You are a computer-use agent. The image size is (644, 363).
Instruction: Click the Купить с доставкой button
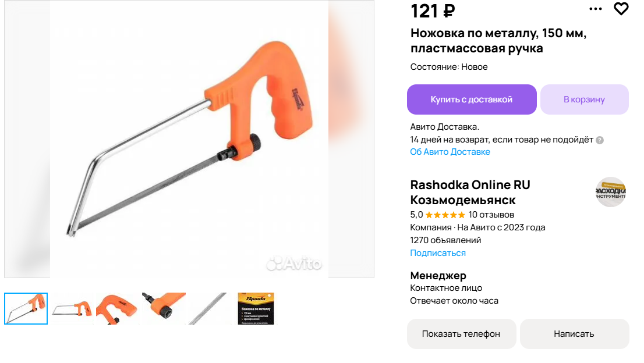pyautogui.click(x=472, y=99)
